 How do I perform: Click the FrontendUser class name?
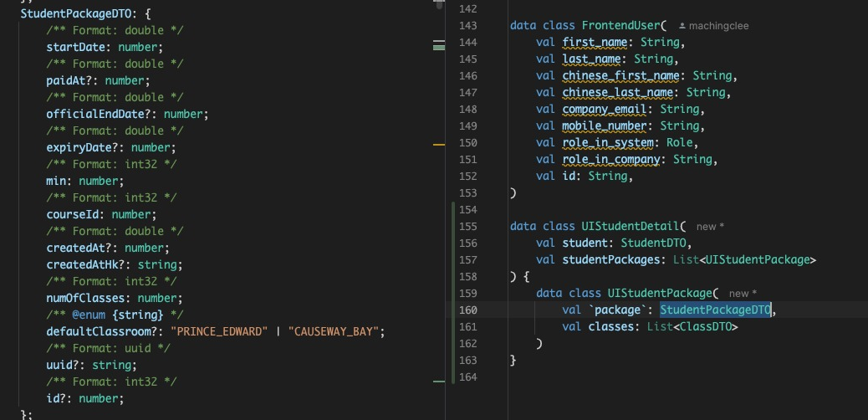pos(620,25)
